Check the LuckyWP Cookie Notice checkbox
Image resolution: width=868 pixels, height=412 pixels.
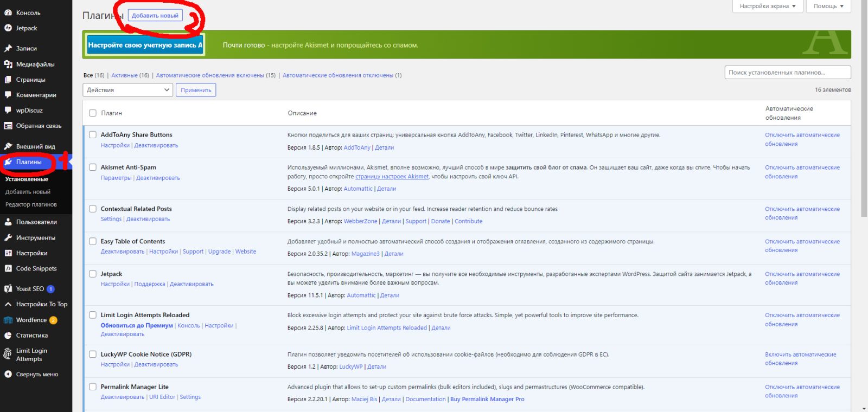[93, 354]
